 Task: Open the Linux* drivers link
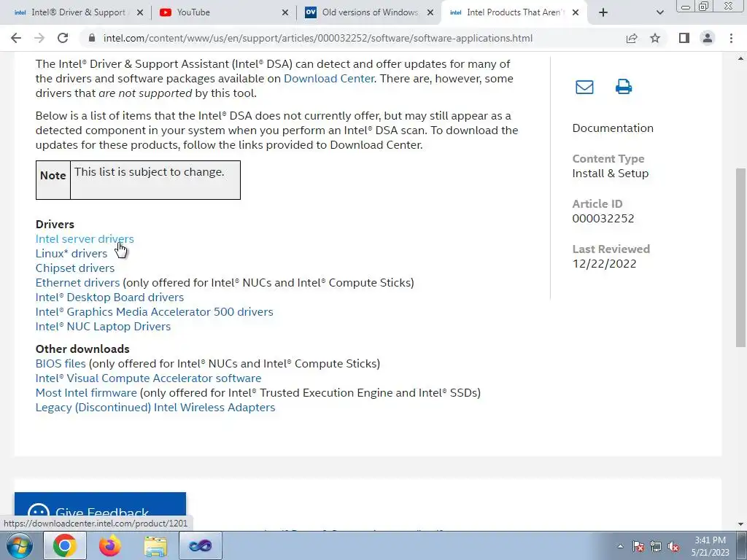[x=71, y=254]
